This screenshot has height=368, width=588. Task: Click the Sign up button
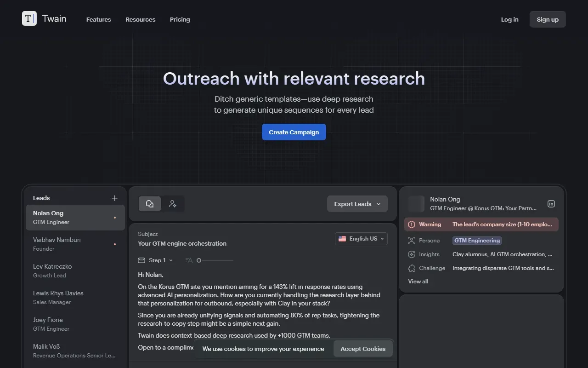pos(548,19)
